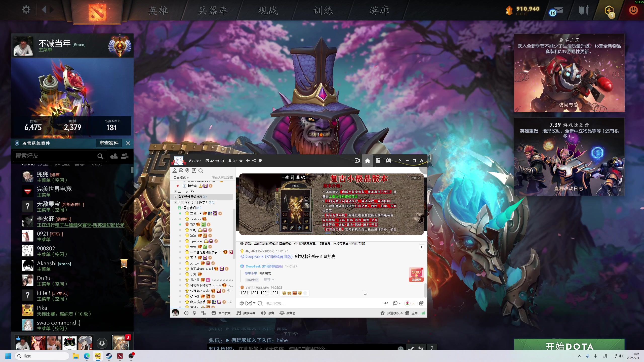Click the YY channel member person icon
The image size is (644, 362).
(x=174, y=171)
